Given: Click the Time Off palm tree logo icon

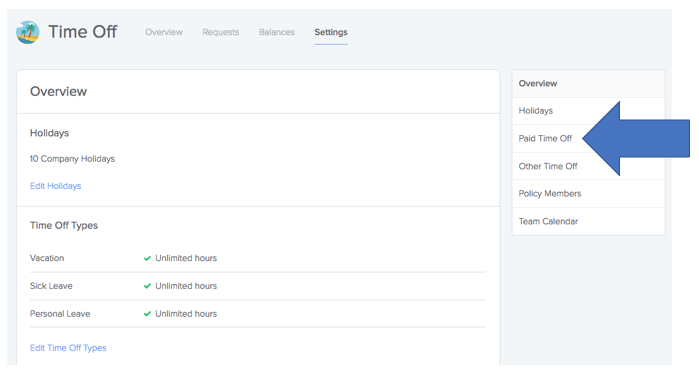Looking at the screenshot, I should coord(28,32).
